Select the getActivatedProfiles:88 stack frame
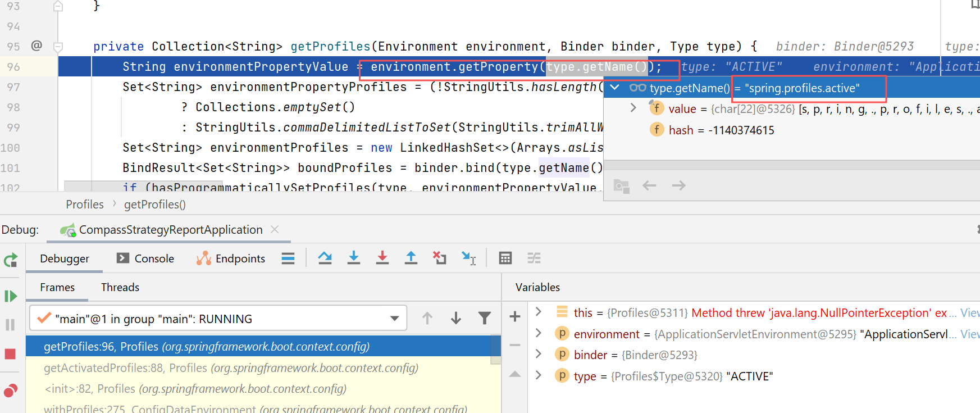Image resolution: width=980 pixels, height=413 pixels. (x=231, y=368)
